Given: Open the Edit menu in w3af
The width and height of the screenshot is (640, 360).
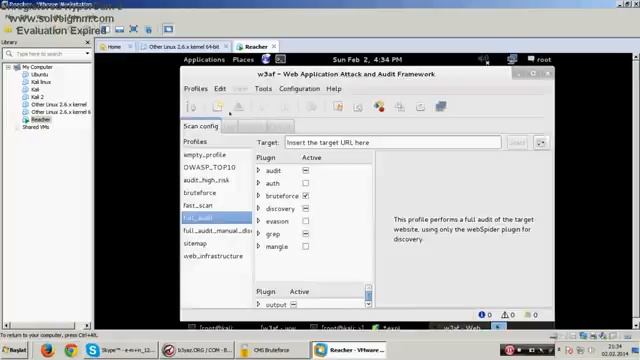Looking at the screenshot, I should 220,89.
